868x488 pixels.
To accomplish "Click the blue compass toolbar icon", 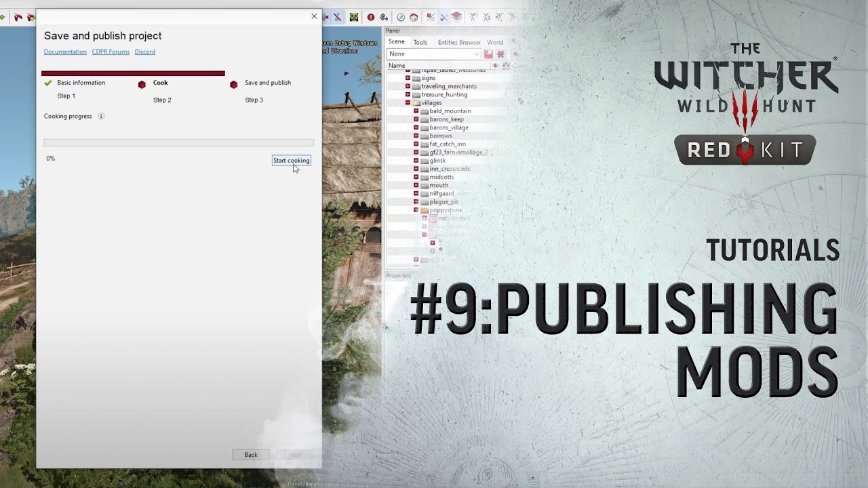I will click(x=401, y=17).
